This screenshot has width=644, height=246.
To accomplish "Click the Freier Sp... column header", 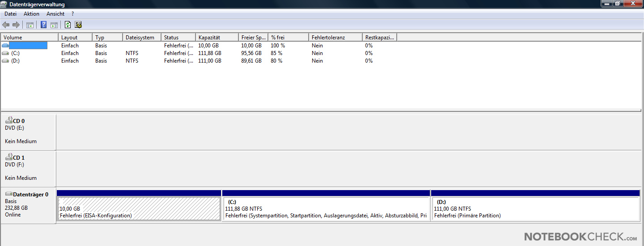I will click(x=253, y=38).
